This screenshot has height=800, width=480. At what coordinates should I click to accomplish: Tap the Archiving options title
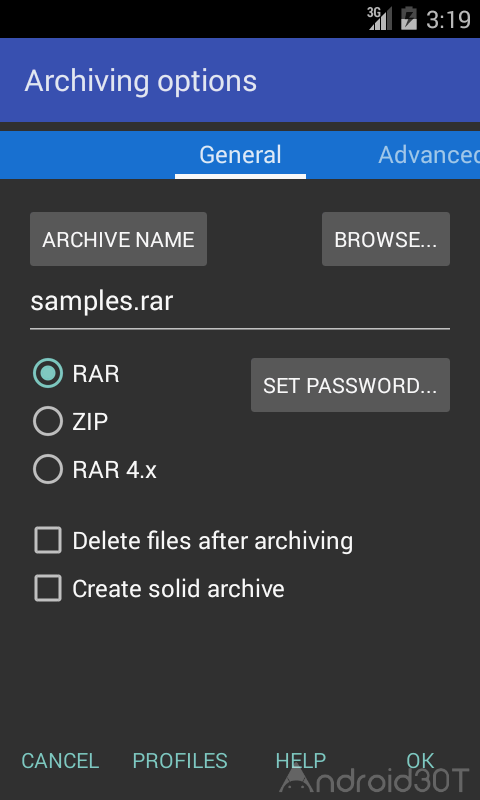click(x=140, y=81)
